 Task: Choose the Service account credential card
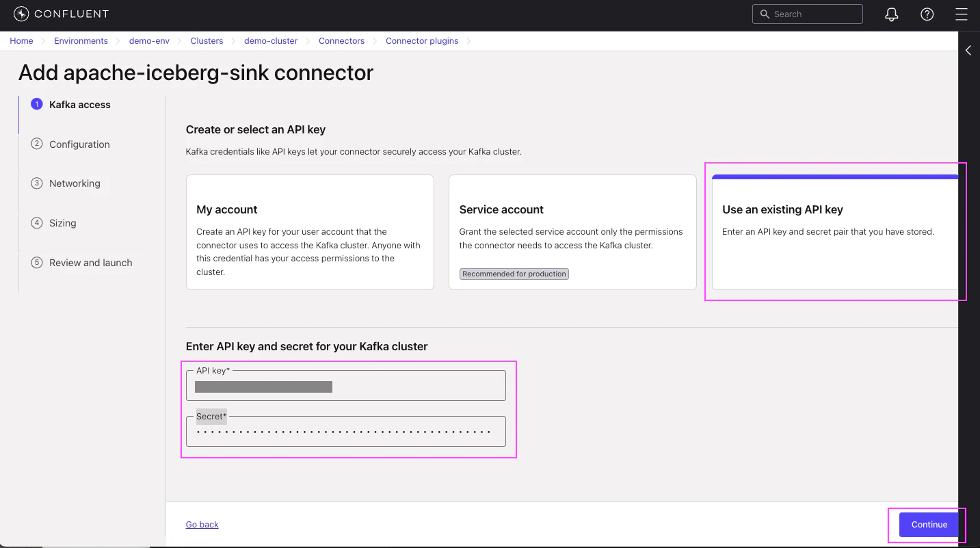coord(572,232)
